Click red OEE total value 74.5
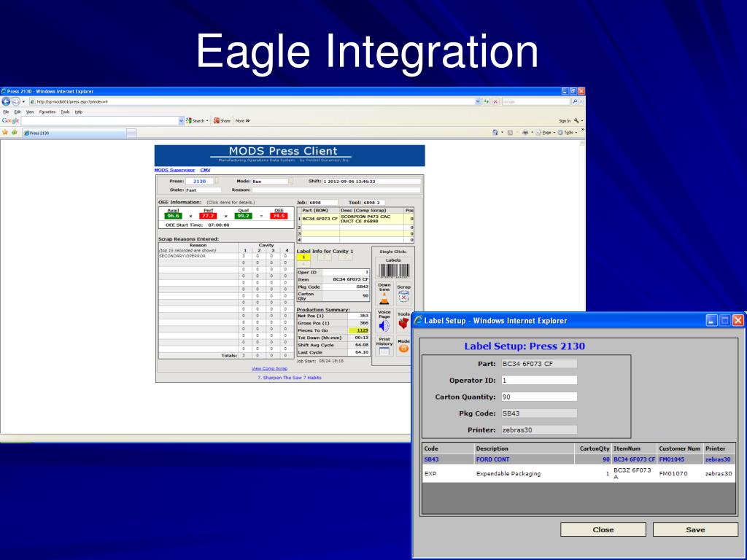The image size is (747, 560). 279,216
